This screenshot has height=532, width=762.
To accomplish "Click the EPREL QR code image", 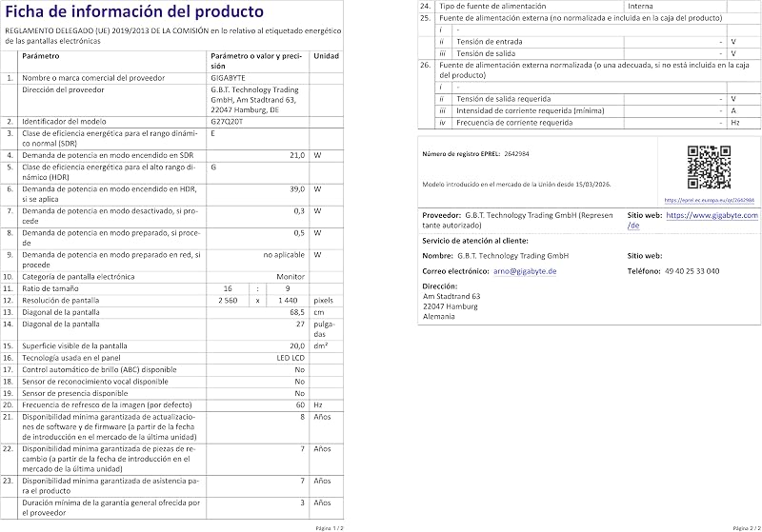I will pos(709,167).
